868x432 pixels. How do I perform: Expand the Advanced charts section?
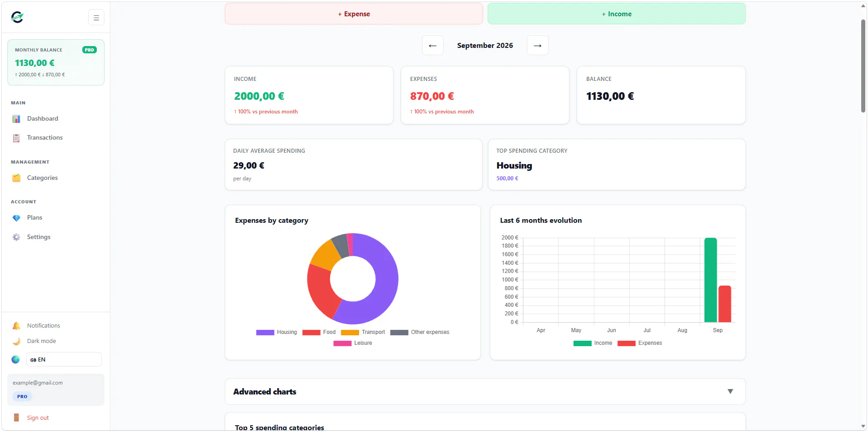click(x=485, y=392)
